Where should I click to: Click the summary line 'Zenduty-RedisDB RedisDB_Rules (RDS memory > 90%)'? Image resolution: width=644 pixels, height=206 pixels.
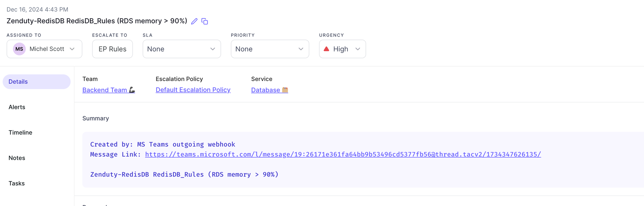184,174
